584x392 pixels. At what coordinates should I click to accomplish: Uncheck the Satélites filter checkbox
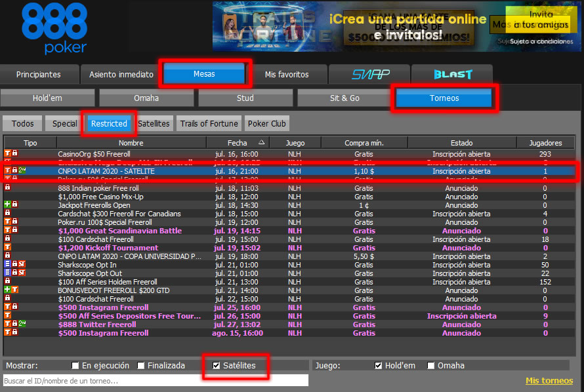217,366
